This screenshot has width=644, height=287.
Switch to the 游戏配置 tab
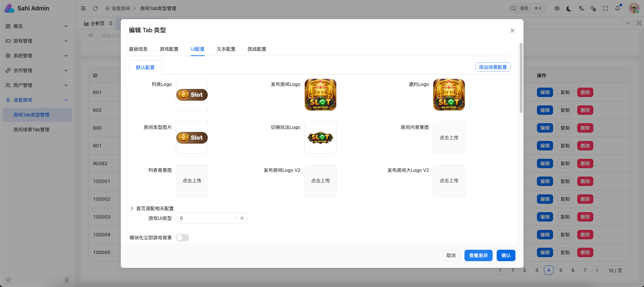[169, 49]
